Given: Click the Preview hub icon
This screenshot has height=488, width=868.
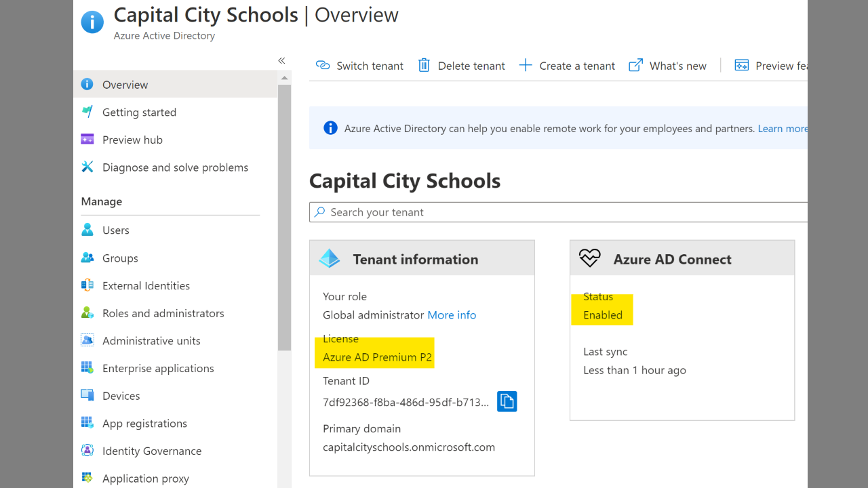Looking at the screenshot, I should click(x=87, y=139).
